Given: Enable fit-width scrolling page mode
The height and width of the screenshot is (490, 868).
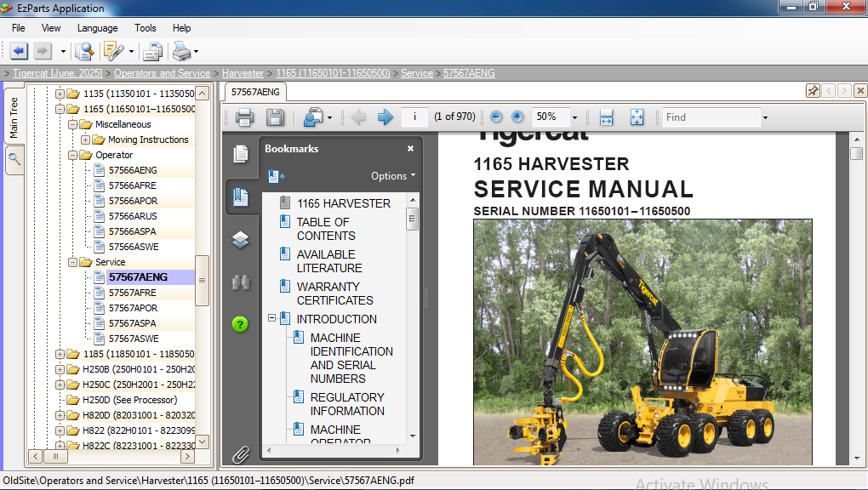Looking at the screenshot, I should pos(606,117).
